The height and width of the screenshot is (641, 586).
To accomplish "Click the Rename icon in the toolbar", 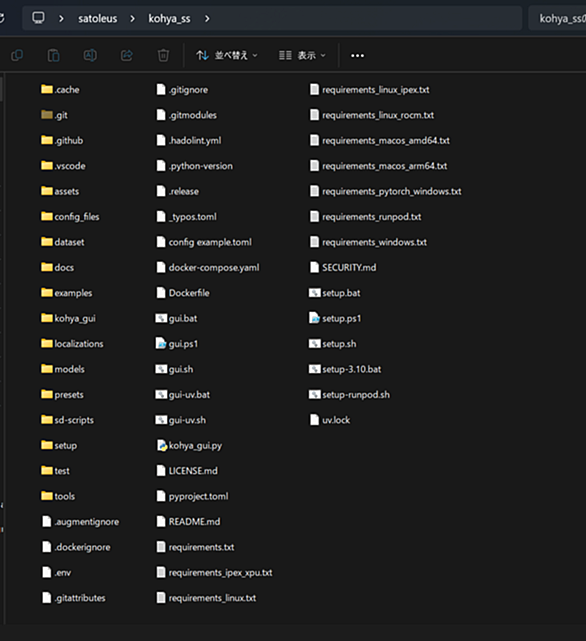I will [90, 55].
